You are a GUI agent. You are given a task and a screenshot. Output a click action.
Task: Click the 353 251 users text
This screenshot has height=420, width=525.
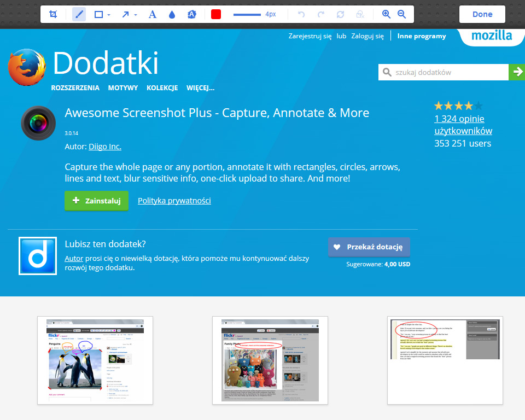pos(463,143)
